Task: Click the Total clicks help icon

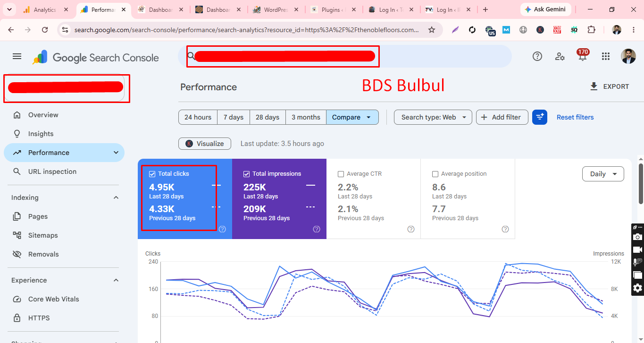Action: [222, 229]
